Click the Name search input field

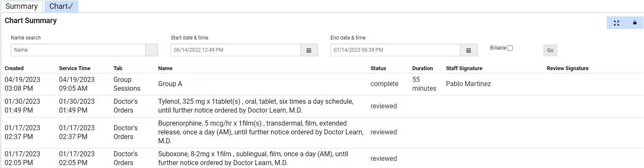(x=78, y=50)
